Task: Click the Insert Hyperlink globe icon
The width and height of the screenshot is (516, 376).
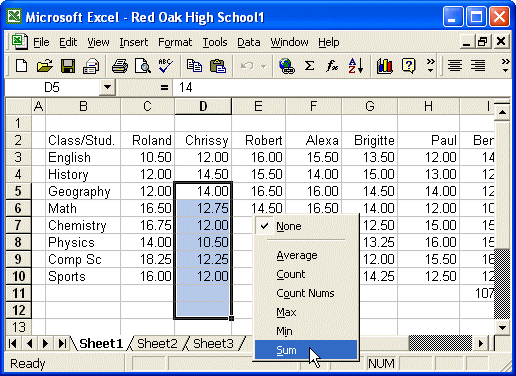Action: click(287, 66)
